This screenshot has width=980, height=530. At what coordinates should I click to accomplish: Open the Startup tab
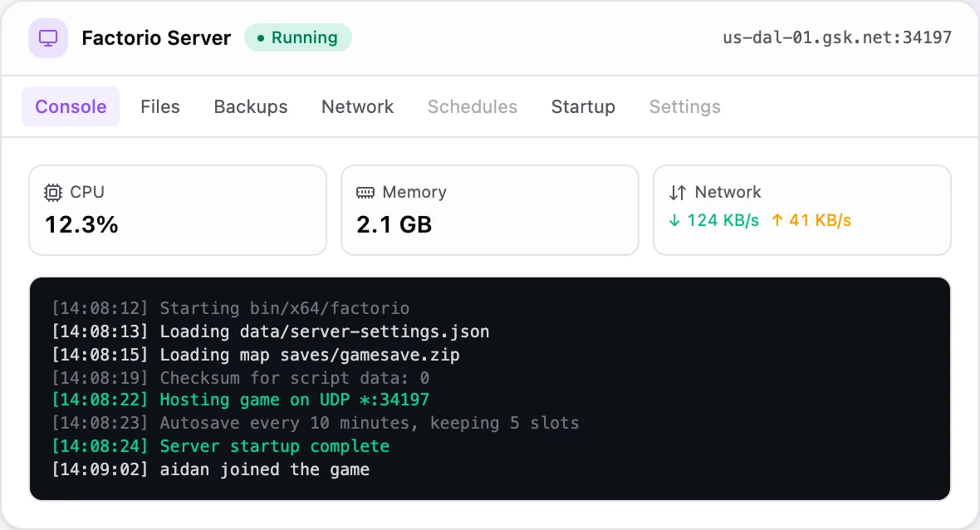point(583,106)
